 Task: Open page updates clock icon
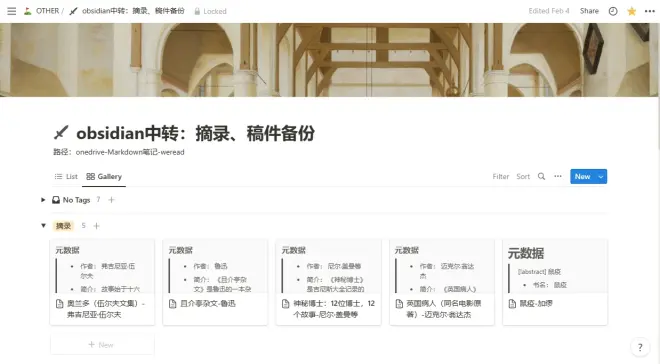[613, 11]
